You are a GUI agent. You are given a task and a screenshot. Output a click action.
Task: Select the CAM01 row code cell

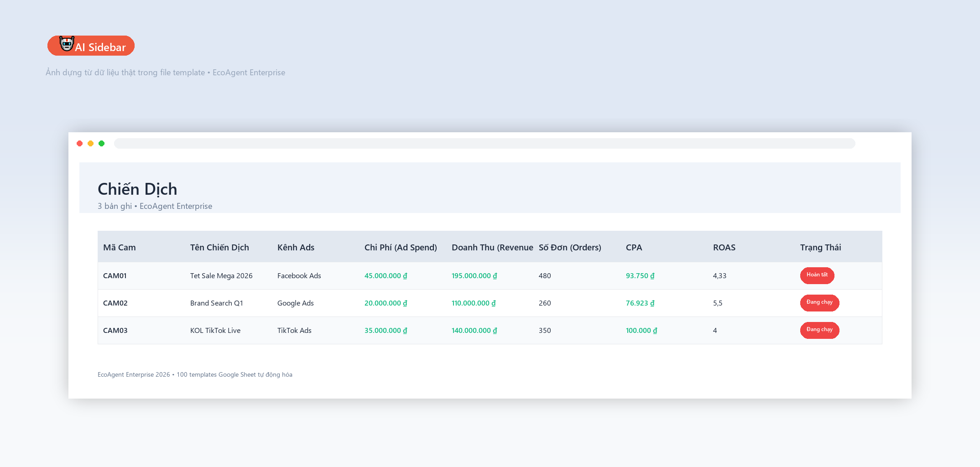[x=115, y=276]
